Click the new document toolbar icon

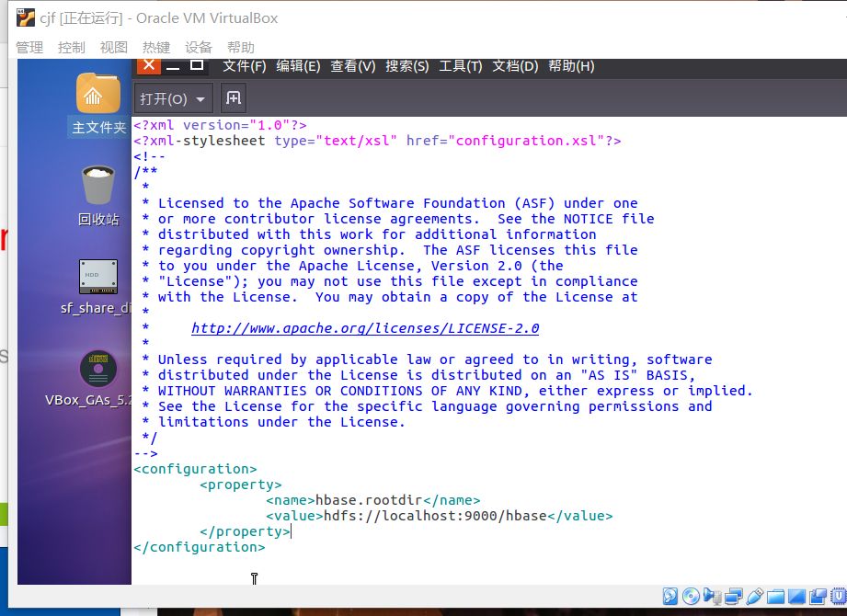click(x=234, y=98)
